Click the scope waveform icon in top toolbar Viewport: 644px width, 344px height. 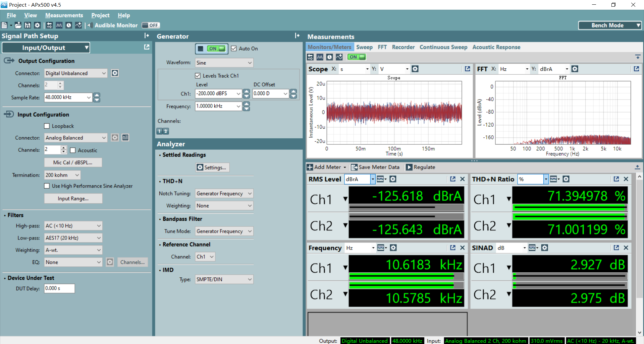[59, 25]
